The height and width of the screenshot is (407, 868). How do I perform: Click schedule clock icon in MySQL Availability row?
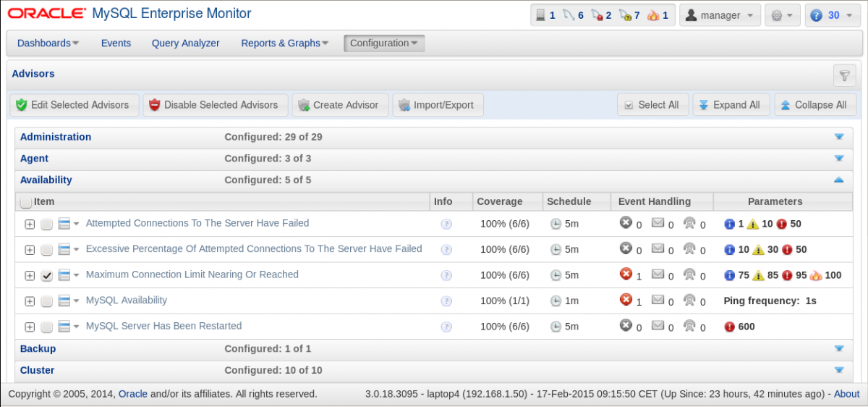coord(556,301)
